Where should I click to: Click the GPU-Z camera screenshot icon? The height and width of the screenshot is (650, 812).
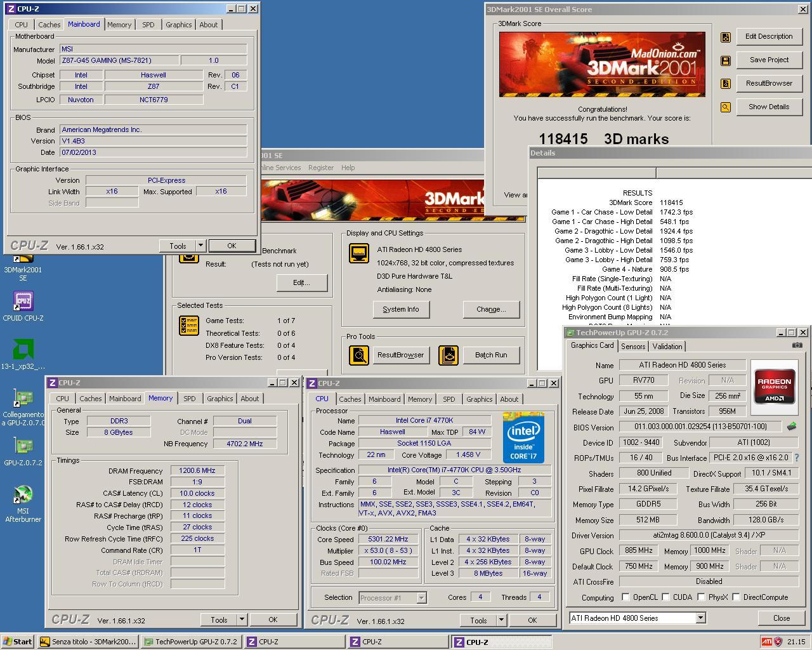797,345
